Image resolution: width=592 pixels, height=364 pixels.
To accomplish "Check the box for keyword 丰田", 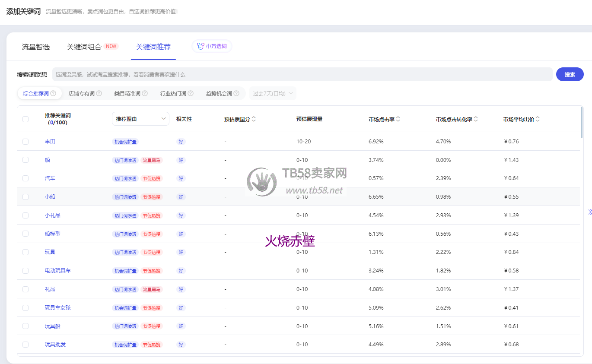I will click(25, 142).
